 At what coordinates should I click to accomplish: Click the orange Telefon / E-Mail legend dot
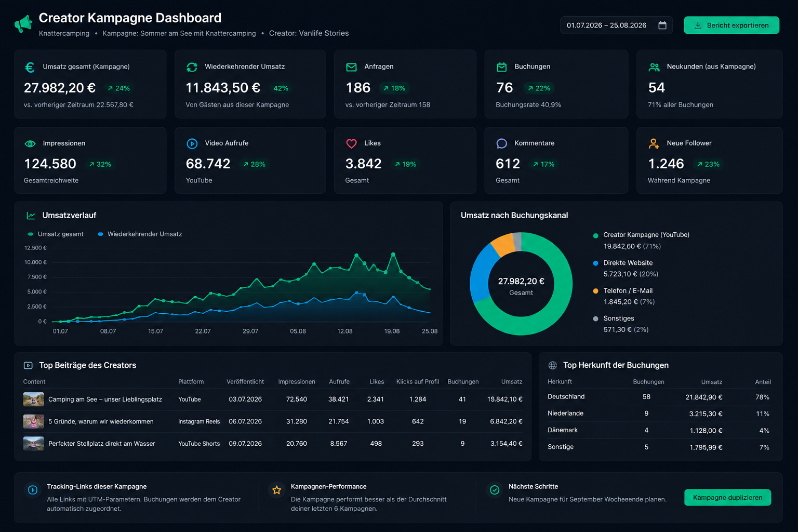595,291
